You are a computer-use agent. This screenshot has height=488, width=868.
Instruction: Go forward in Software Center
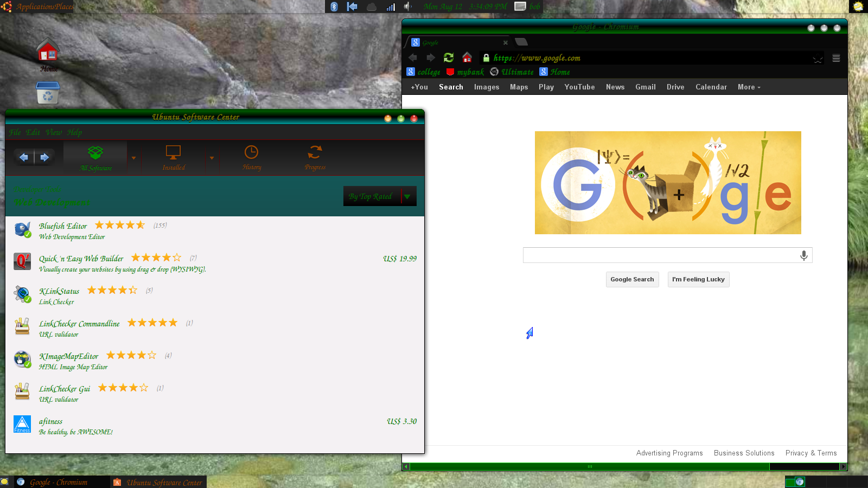[44, 157]
